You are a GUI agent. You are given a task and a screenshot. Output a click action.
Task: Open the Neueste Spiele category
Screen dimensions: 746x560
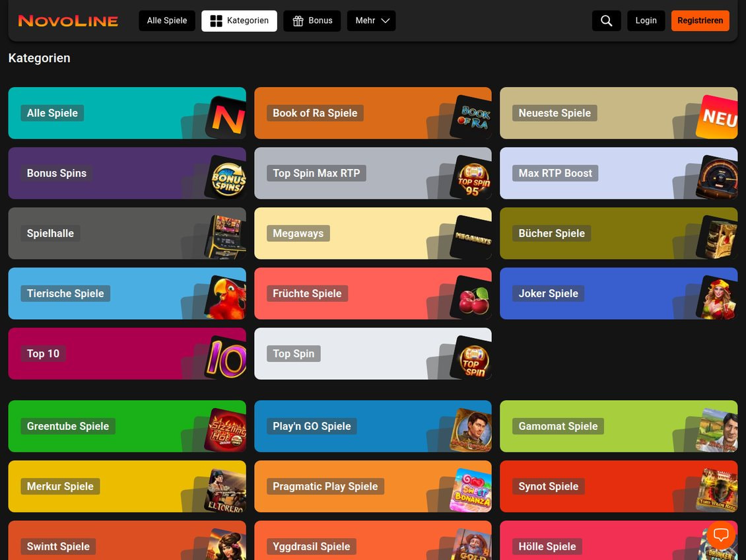(619, 113)
